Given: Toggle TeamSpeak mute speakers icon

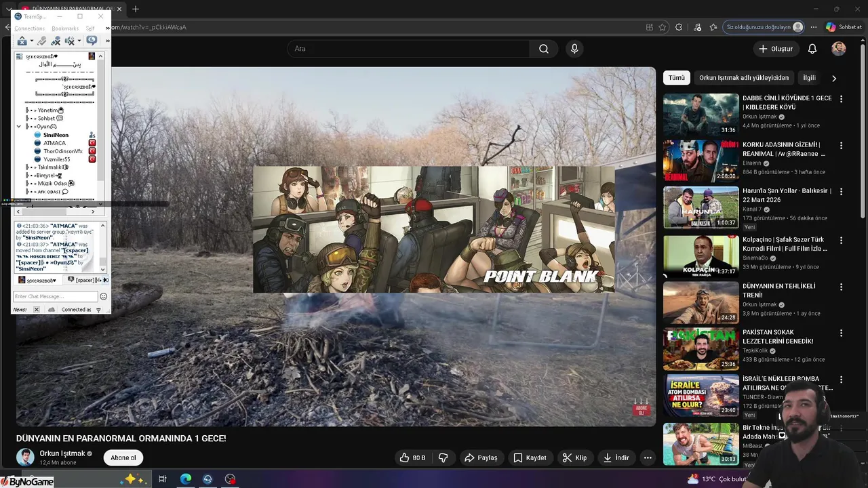Looking at the screenshot, I should [69, 41].
